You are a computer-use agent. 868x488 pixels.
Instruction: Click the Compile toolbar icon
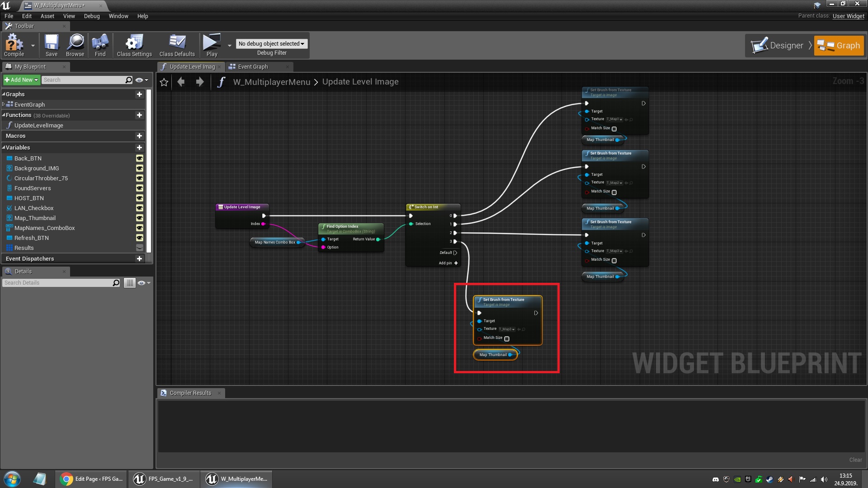point(14,45)
